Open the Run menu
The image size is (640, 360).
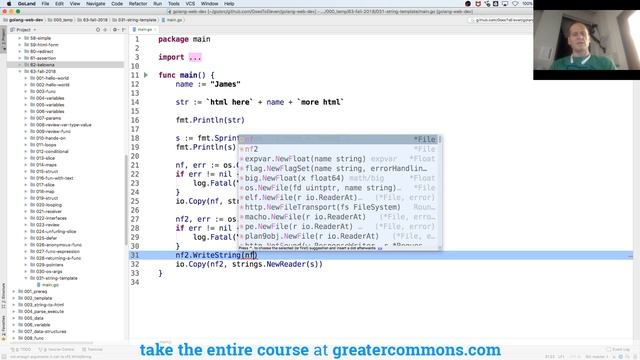(x=158, y=4)
